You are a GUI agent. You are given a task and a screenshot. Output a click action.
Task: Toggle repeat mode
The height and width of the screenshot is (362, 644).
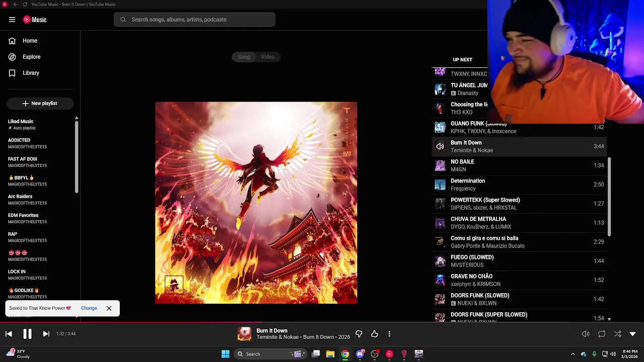click(x=602, y=334)
